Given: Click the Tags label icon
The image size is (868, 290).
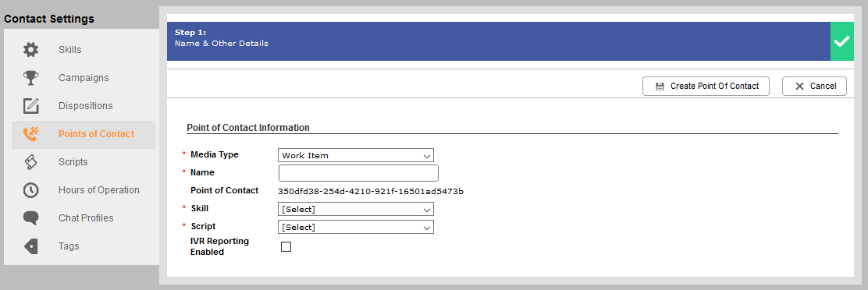Looking at the screenshot, I should click(x=31, y=246).
